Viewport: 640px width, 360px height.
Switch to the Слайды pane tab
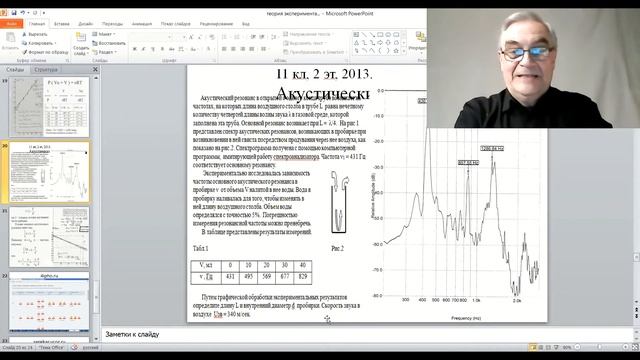15,69
